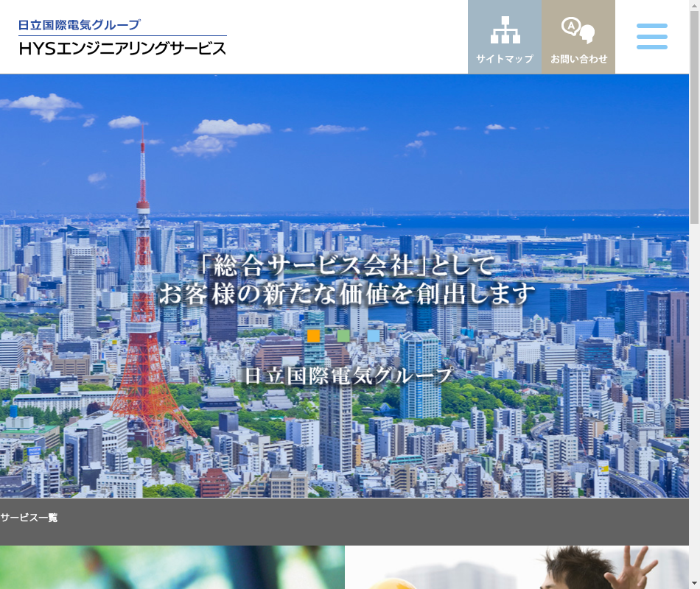Select the green square slide indicator
The image size is (700, 589).
[x=343, y=336]
